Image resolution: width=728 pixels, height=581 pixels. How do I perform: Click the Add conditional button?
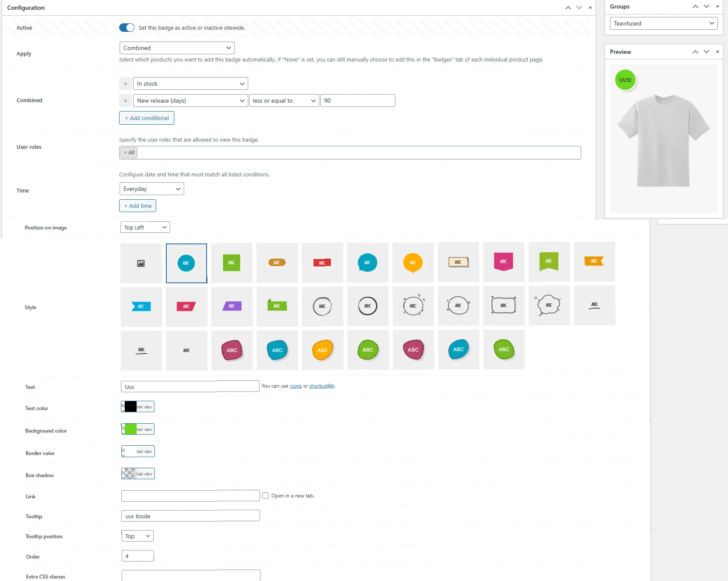click(147, 118)
